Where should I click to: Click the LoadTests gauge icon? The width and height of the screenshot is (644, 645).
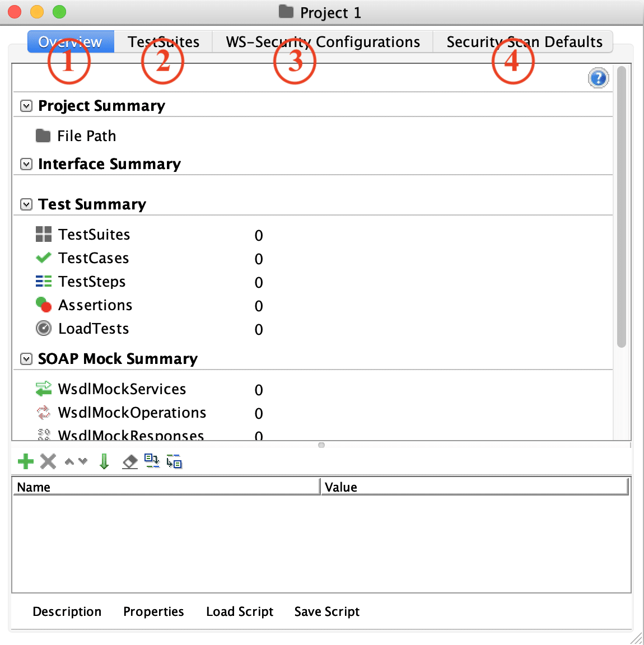[x=44, y=328]
